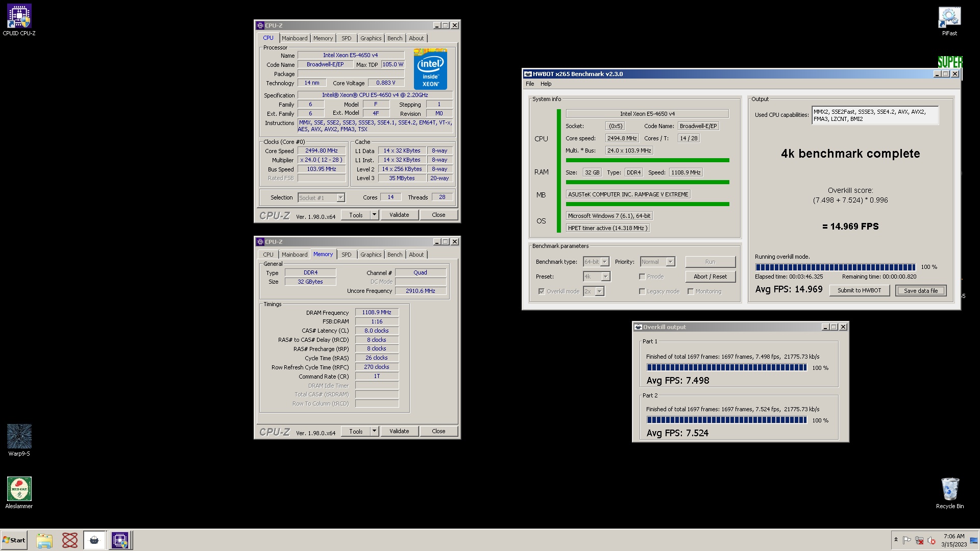The image size is (980, 551).
Task: Click Save data file button
Action: 921,291
